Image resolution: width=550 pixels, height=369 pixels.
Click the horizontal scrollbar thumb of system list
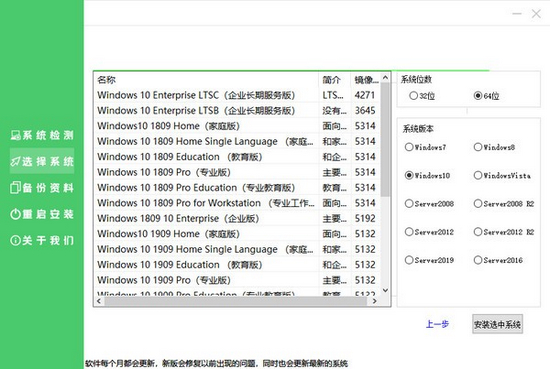[236, 301]
